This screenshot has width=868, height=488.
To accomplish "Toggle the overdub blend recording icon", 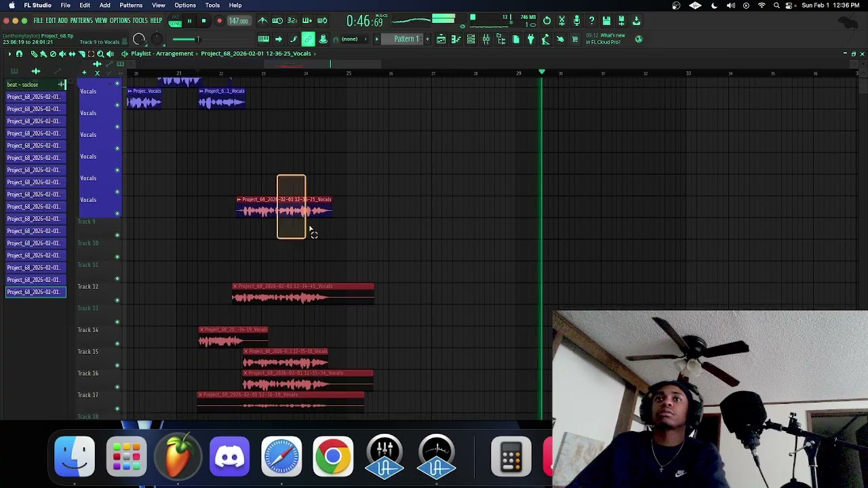I will pos(307,21).
